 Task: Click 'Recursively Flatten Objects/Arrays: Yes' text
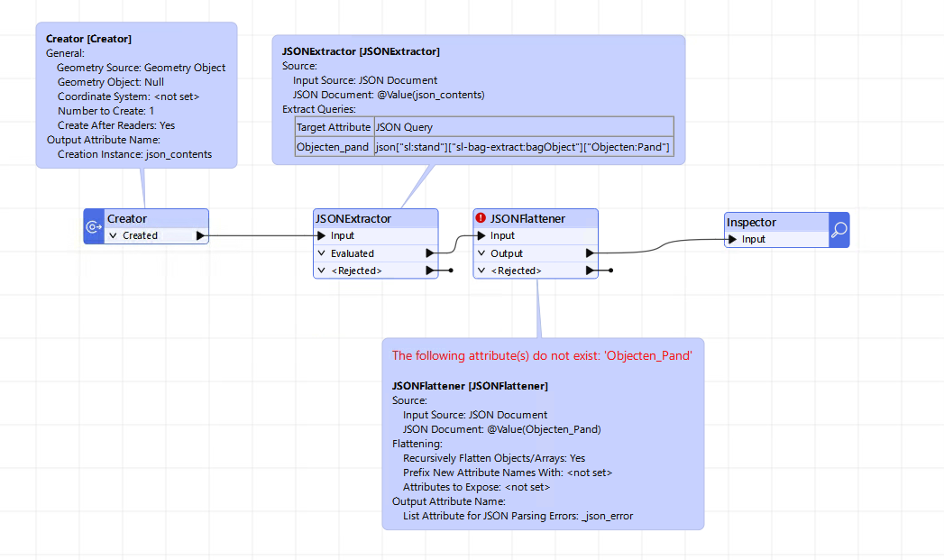494,458
